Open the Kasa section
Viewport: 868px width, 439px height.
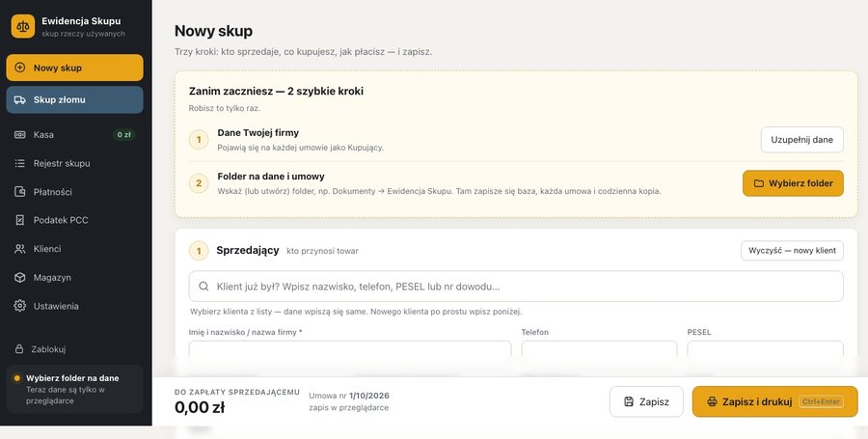click(74, 134)
